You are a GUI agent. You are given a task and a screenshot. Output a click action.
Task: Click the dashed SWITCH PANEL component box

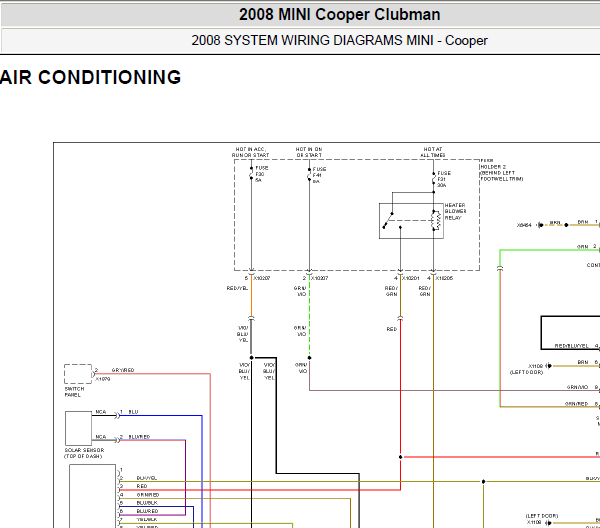78,374
